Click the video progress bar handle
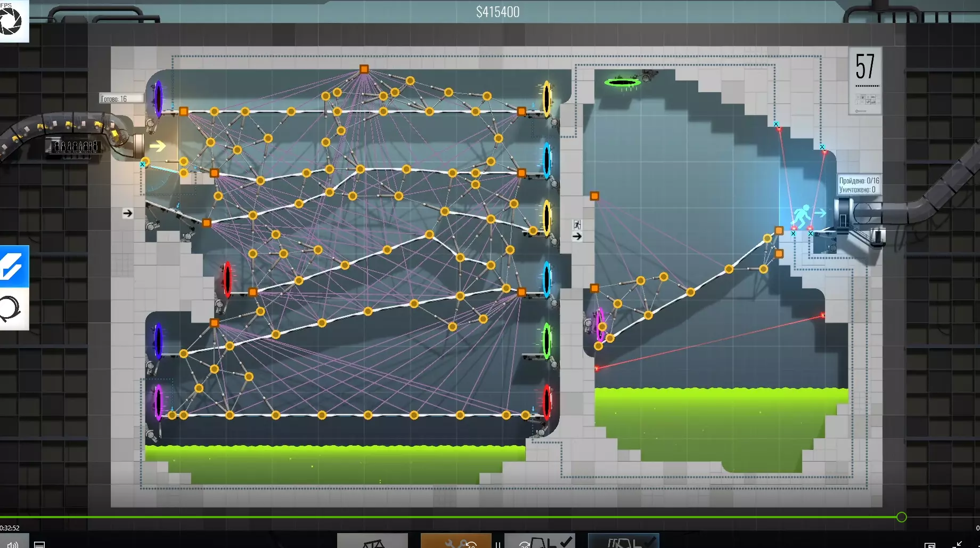The height and width of the screenshot is (548, 980). (901, 517)
